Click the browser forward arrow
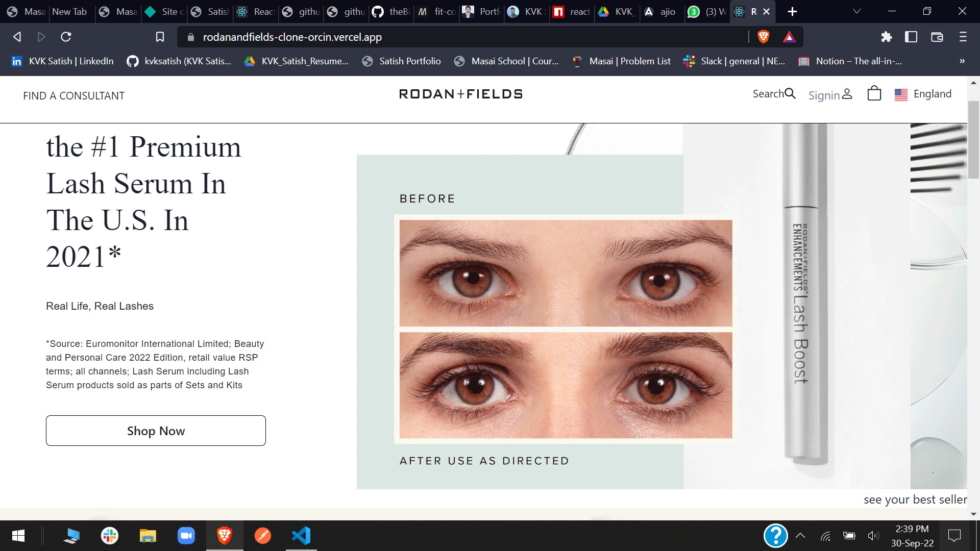980x551 pixels. click(41, 37)
